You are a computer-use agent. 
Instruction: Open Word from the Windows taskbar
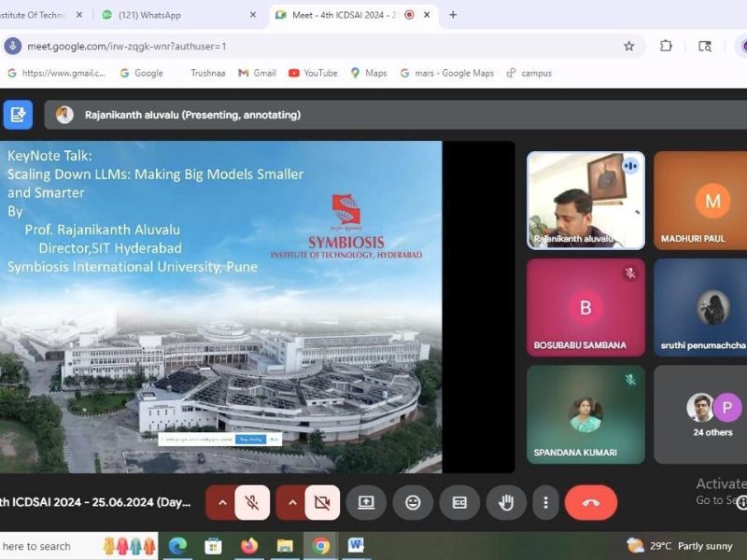coord(356,546)
